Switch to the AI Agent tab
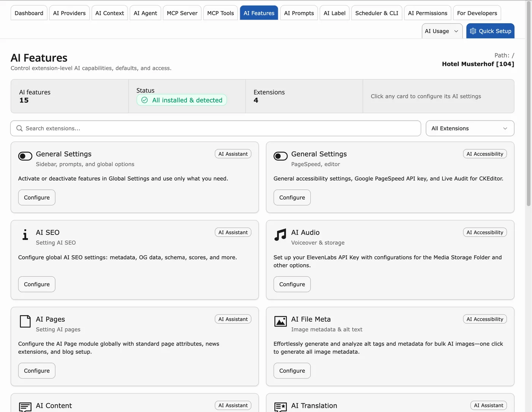Screen dimensions: 532x412 coord(145,13)
